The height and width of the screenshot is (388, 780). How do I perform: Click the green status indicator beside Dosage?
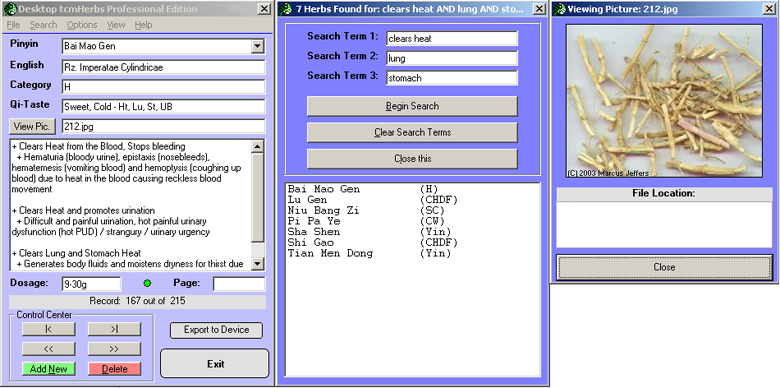(147, 284)
